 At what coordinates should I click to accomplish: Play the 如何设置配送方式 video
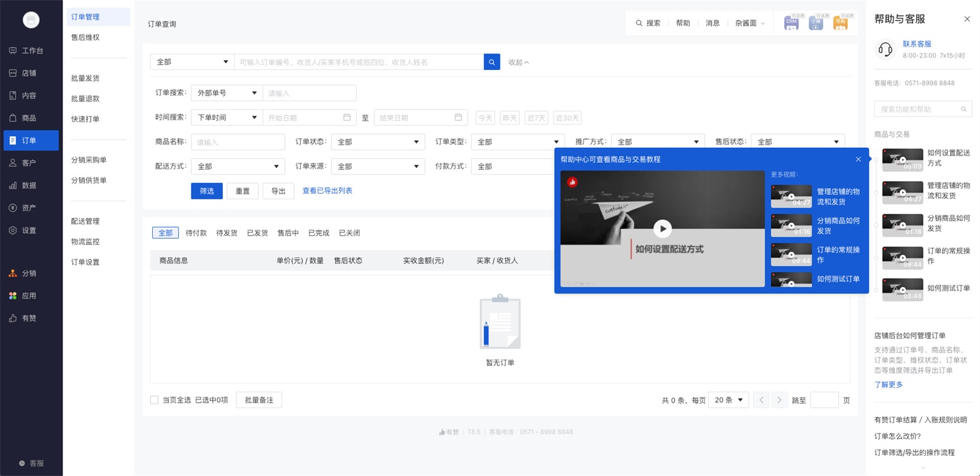[x=662, y=228]
